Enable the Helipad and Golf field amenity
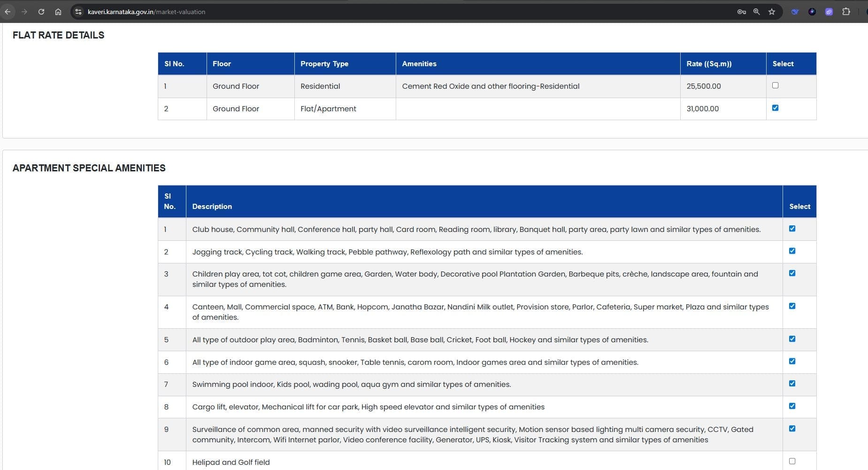The height and width of the screenshot is (470, 868). point(792,461)
